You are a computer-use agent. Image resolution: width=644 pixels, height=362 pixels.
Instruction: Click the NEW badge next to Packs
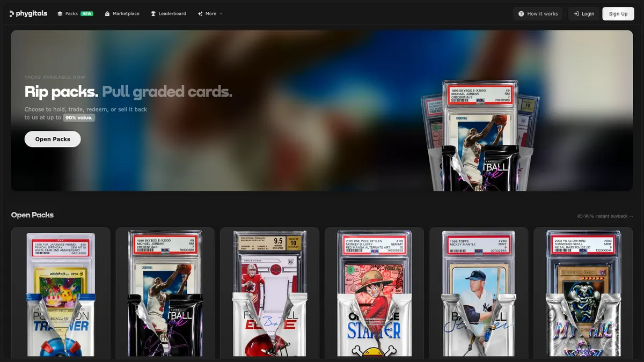click(x=87, y=13)
